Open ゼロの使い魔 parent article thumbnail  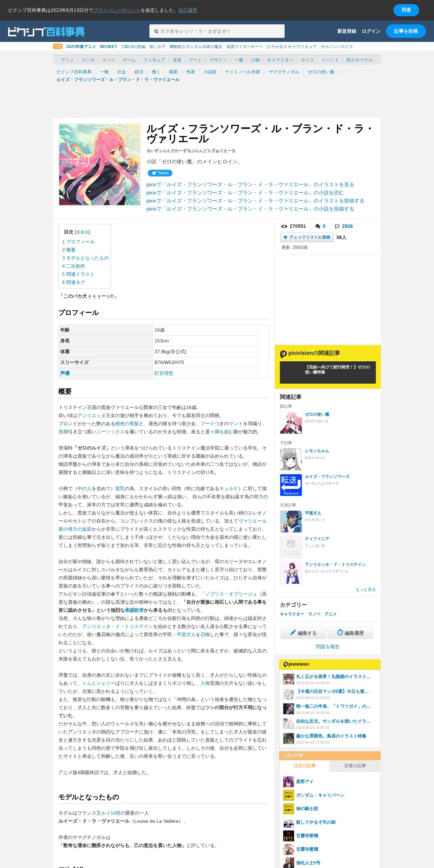291,423
